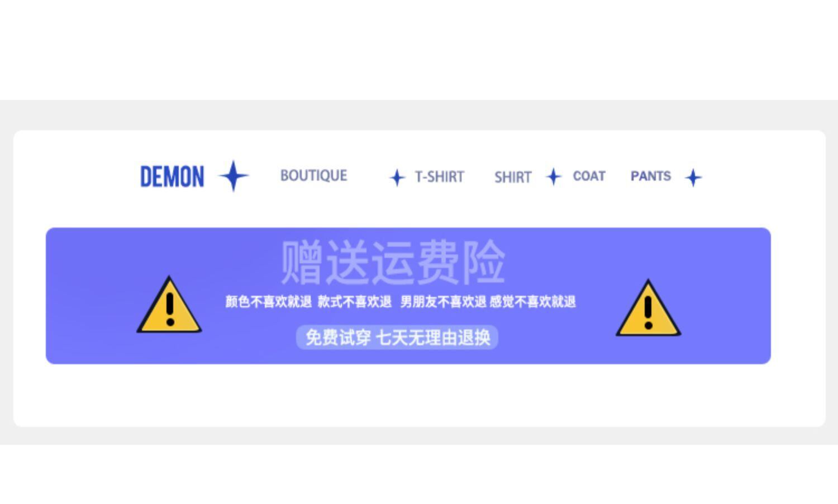Click the left yellow warning triangle
The height and width of the screenshot is (504, 838).
pyautogui.click(x=169, y=306)
